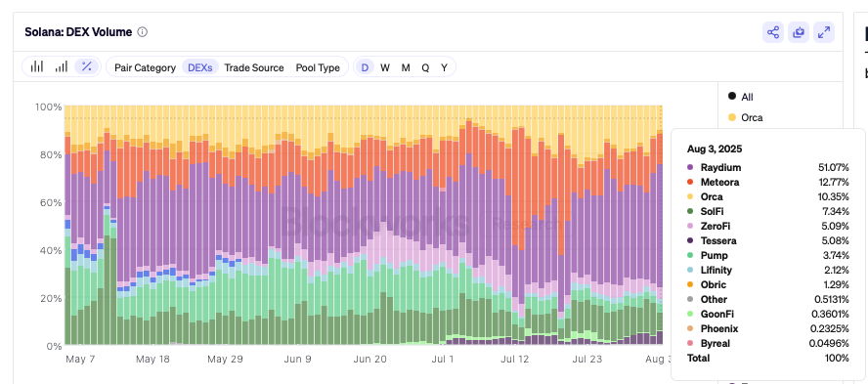The image size is (868, 384).
Task: Toggle the All legend entry
Action: [741, 97]
